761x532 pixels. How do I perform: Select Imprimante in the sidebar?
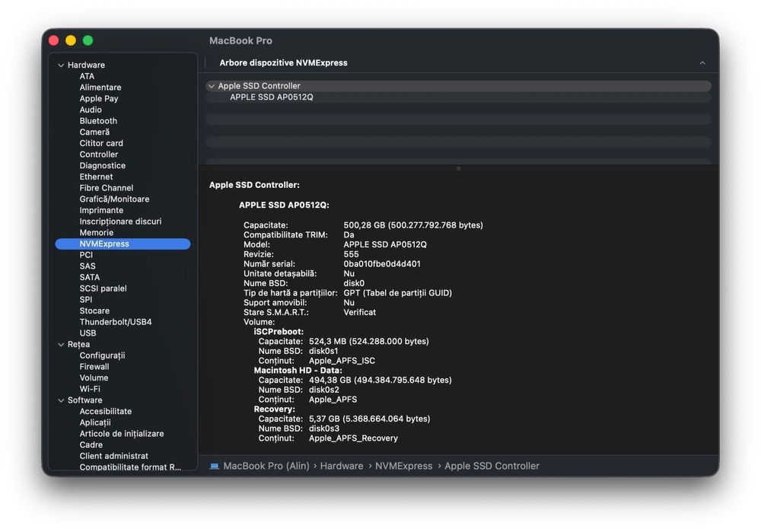[101, 210]
